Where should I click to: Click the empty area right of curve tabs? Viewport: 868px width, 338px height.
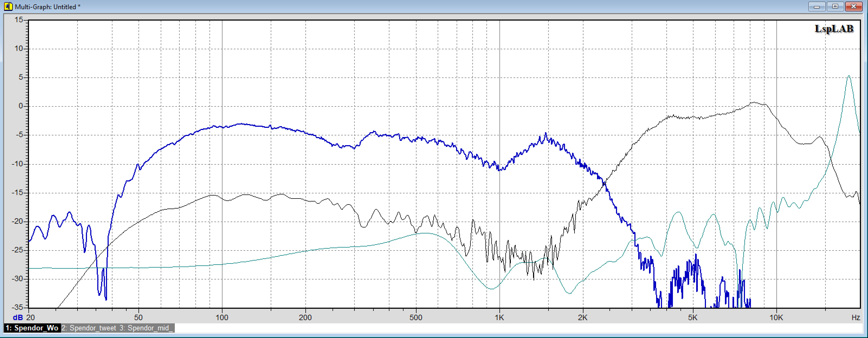point(472,328)
